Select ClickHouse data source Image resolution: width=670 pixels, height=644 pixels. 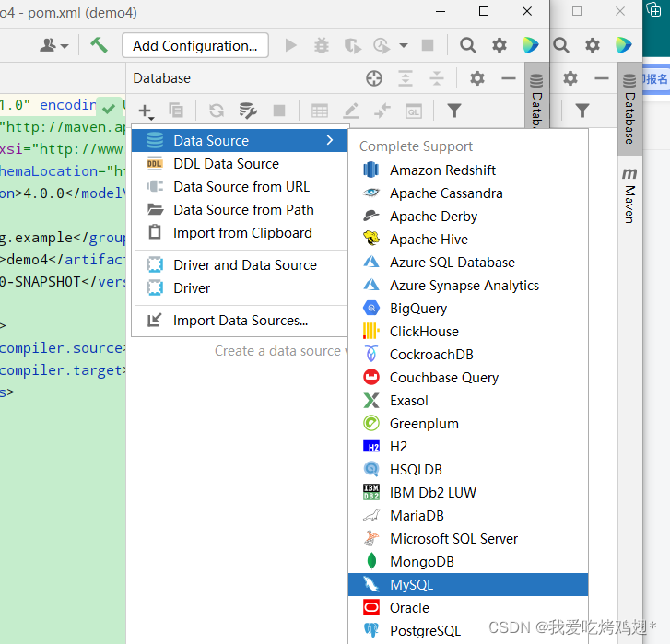468,332
